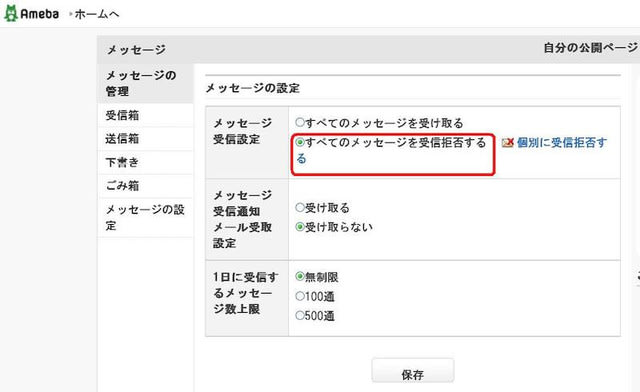Click 1日に受信するメッセージ数上限 label
This screenshot has height=392, width=640.
tap(246, 293)
